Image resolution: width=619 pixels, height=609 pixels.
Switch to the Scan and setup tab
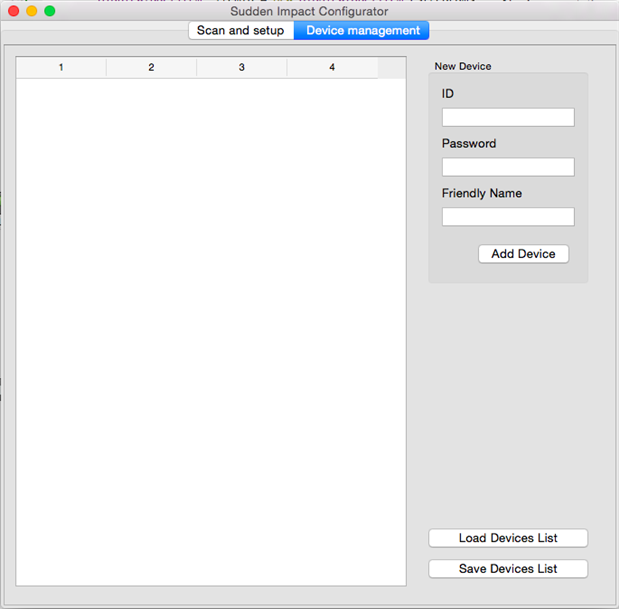pyautogui.click(x=241, y=30)
